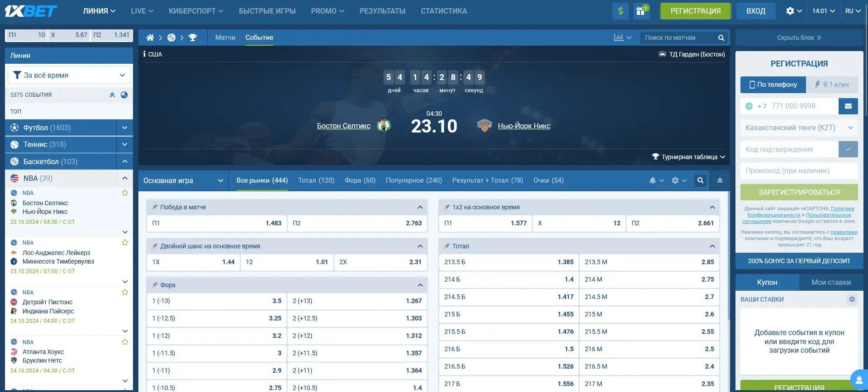The image size is (868, 392).
Task: Open the Фора (60) markets tab
Action: 360,180
